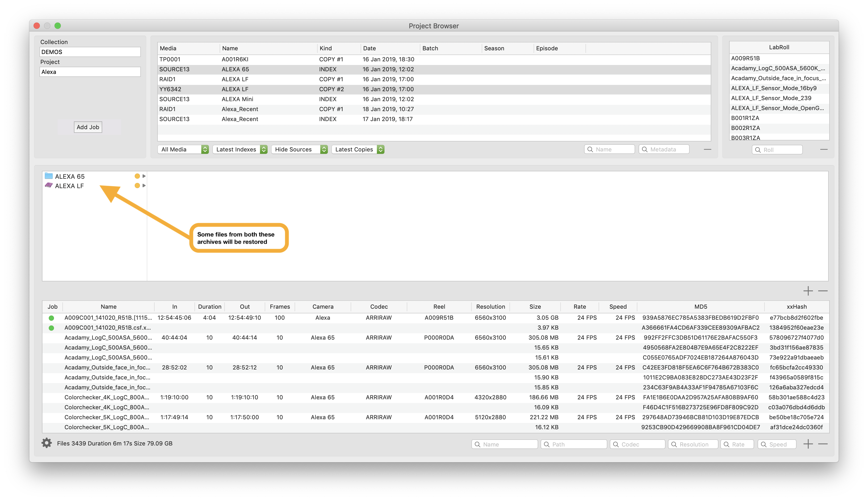This screenshot has height=501, width=868.
Task: Click minus icon below archive tree pane
Action: click(823, 291)
